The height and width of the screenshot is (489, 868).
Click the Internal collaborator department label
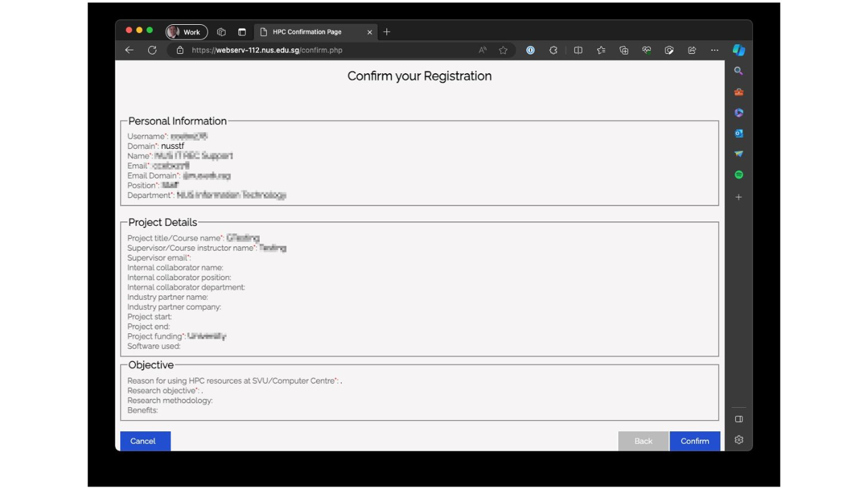[186, 288]
